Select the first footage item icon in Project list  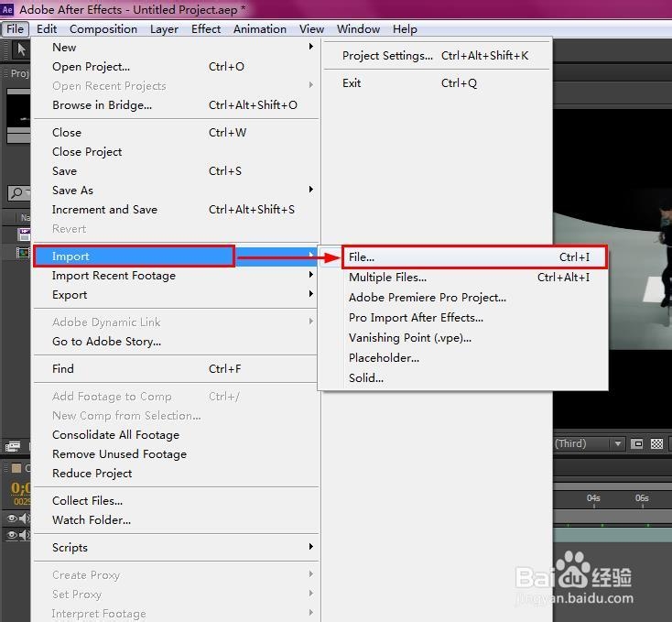[x=24, y=235]
